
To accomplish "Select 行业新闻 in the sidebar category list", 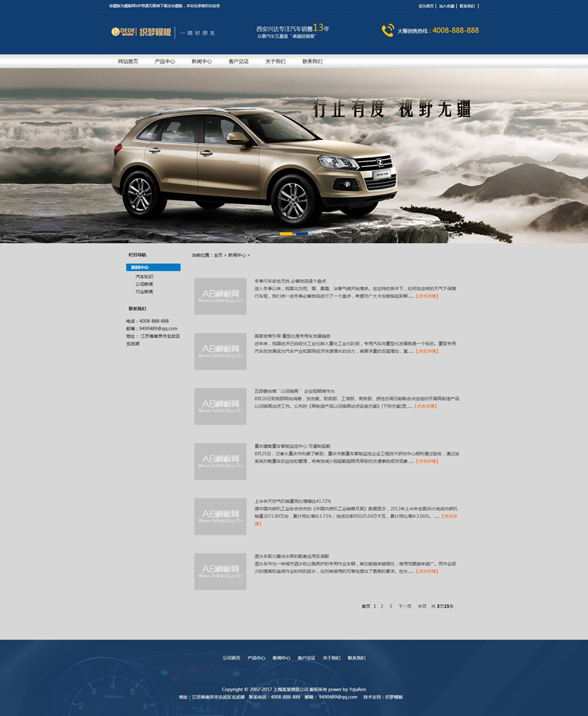I will click(144, 292).
